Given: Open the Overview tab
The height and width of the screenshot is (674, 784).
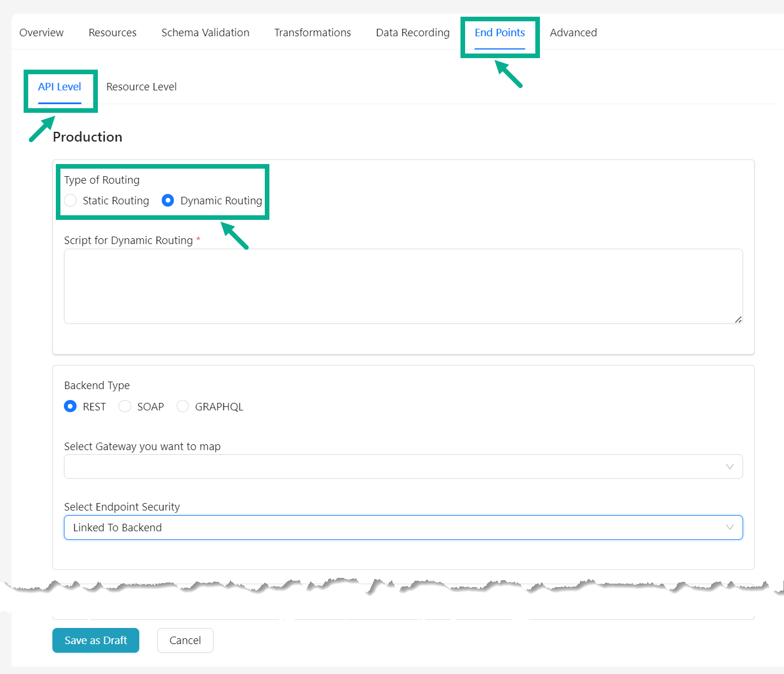Looking at the screenshot, I should pos(41,33).
